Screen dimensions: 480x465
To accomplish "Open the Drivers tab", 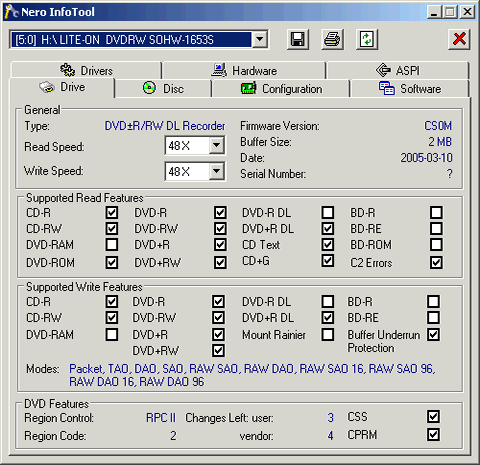I will 86,70.
